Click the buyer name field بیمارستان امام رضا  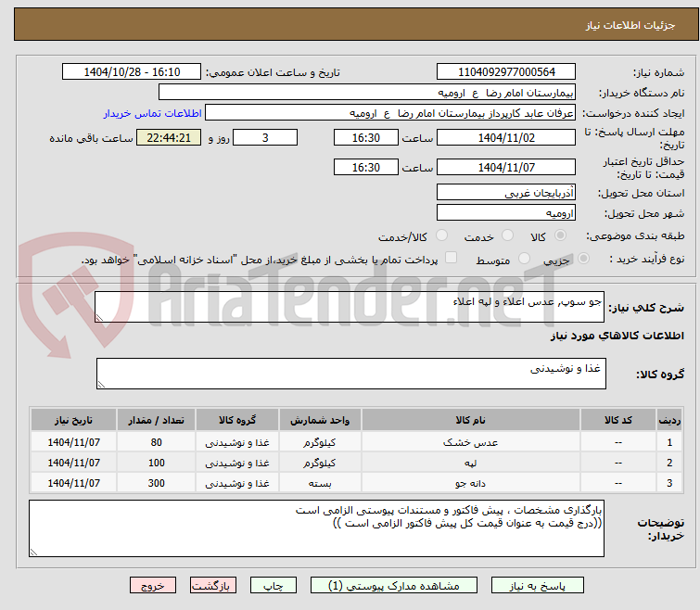(367, 93)
